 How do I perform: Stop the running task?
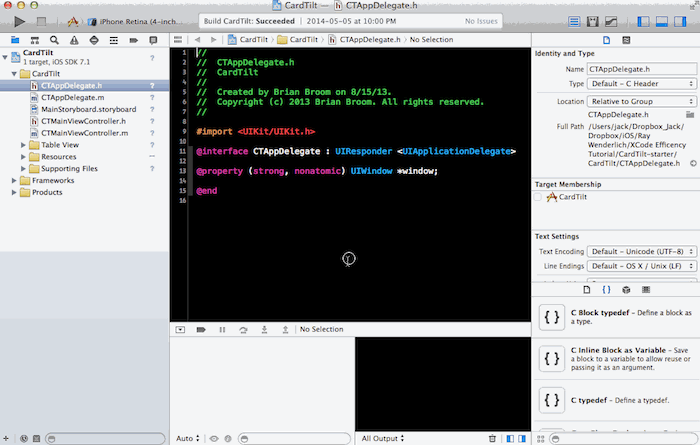[42, 21]
